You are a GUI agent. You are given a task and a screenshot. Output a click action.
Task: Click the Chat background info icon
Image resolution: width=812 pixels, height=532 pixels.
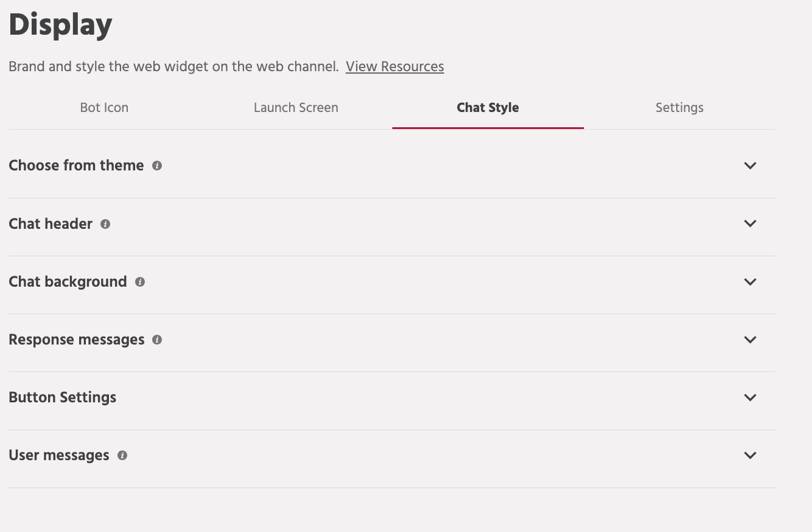140,282
